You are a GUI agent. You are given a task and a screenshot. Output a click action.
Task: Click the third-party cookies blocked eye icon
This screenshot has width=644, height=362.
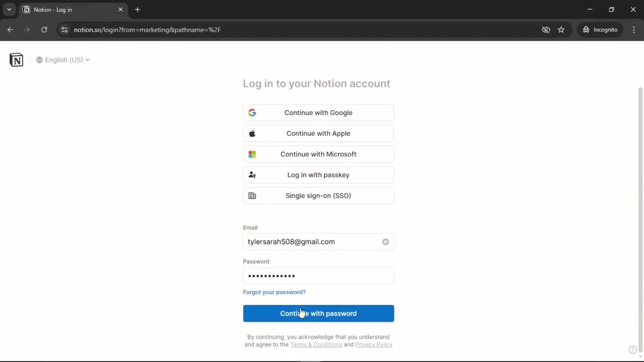pyautogui.click(x=546, y=30)
